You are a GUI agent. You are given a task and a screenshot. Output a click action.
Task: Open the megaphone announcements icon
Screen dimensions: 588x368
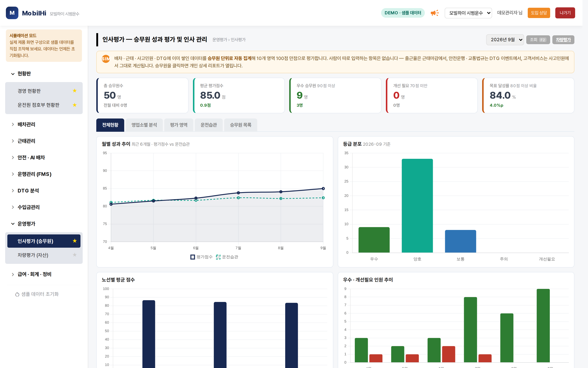pyautogui.click(x=434, y=13)
